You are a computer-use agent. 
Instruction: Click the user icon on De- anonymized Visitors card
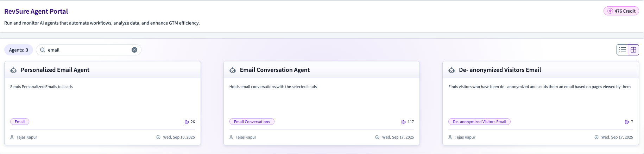coord(450,137)
